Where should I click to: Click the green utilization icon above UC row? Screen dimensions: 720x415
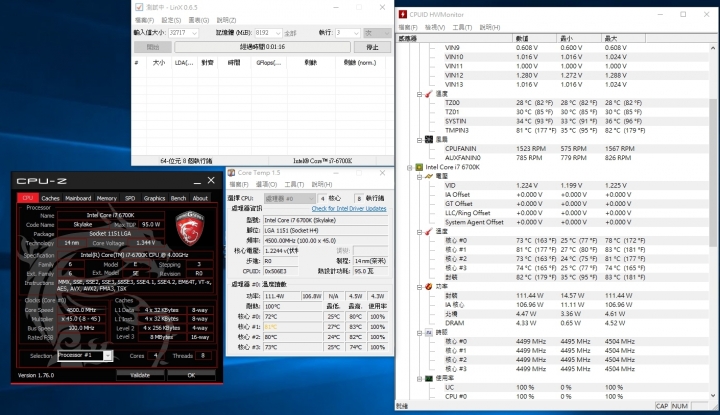[x=428, y=378]
